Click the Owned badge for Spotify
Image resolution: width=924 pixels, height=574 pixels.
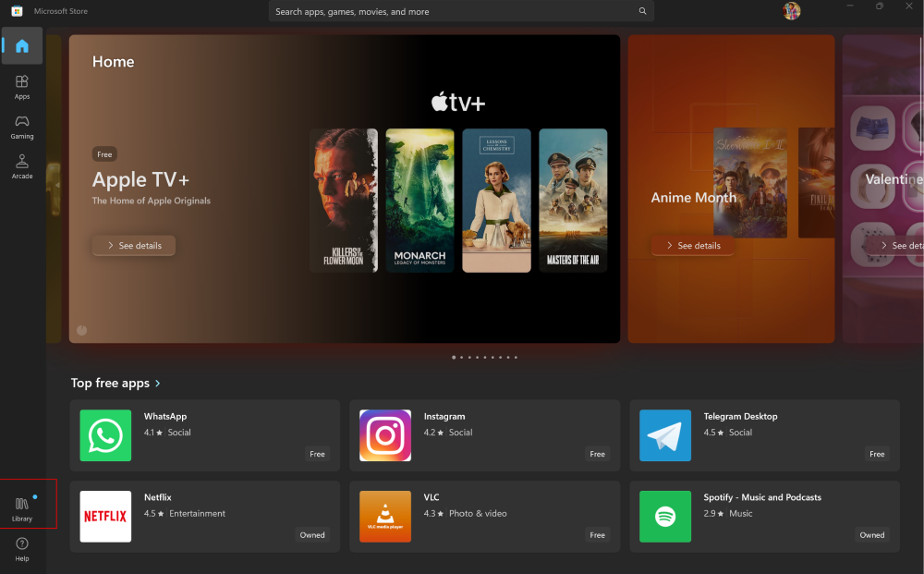coord(872,535)
